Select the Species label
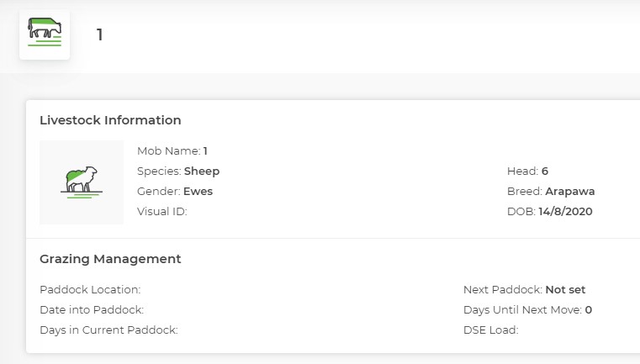This screenshot has width=640, height=364. pos(159,171)
